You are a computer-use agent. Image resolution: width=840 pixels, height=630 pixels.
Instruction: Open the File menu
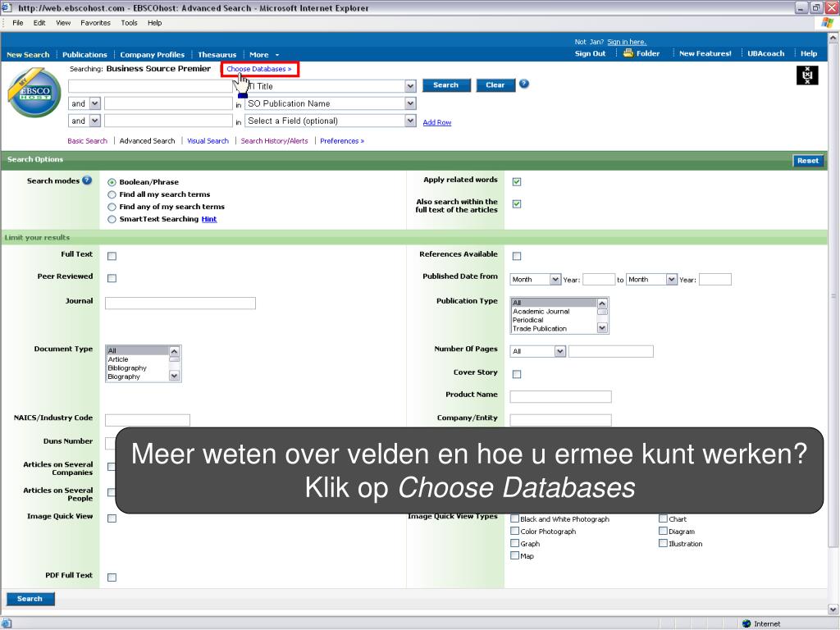pyautogui.click(x=18, y=23)
